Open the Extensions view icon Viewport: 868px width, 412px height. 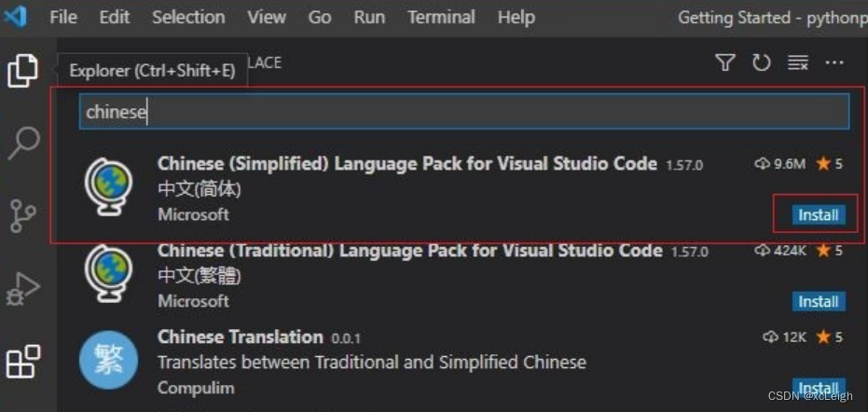tap(23, 362)
